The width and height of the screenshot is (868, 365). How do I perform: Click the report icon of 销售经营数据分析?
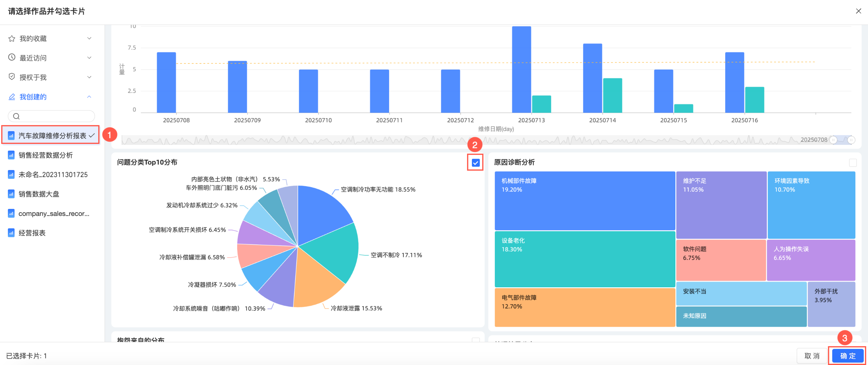[11, 155]
